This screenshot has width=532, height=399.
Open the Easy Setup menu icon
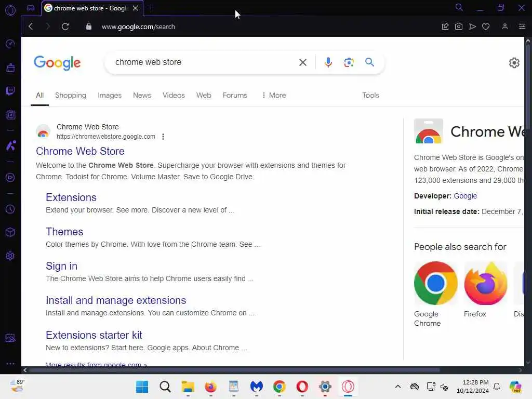tap(522, 26)
